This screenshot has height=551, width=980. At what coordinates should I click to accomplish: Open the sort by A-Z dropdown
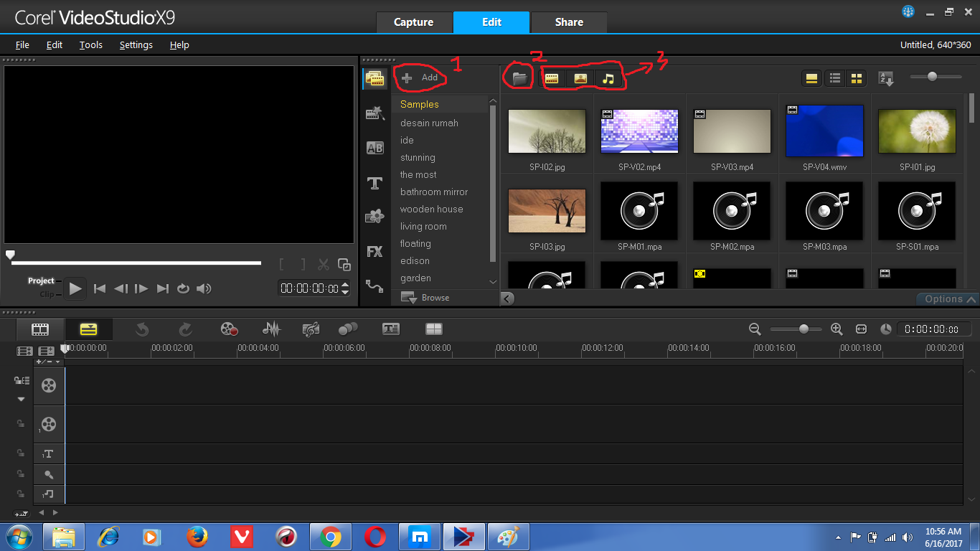pos(887,77)
